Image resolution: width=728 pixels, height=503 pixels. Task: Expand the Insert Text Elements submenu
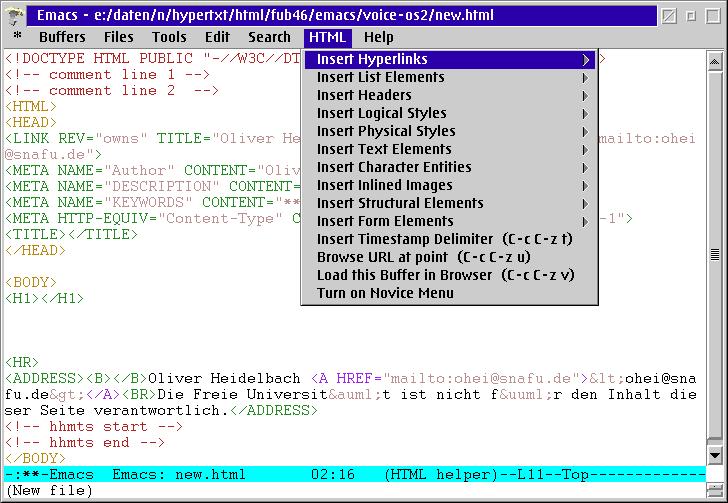pyautogui.click(x=449, y=149)
